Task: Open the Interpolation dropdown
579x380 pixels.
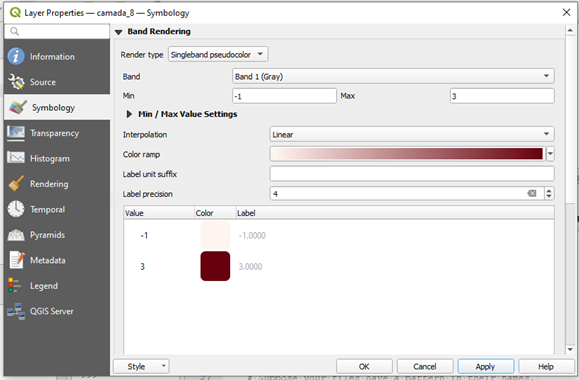Action: click(412, 134)
